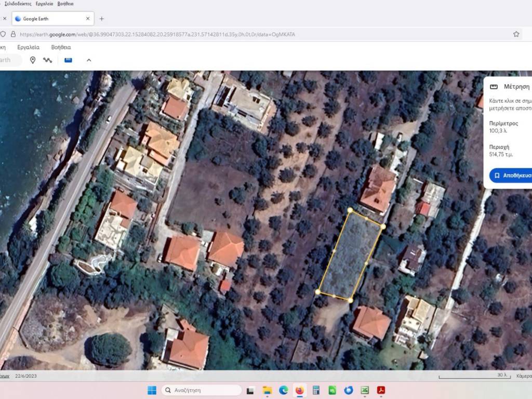Image resolution: width=532 pixels, height=399 pixels.
Task: Click the taskbar Αναζήτηση search box
Action: pyautogui.click(x=202, y=390)
